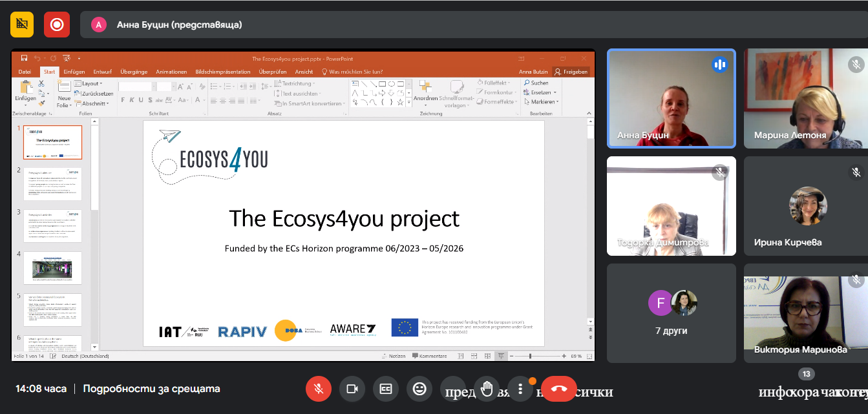Viewport: 868px width, 414px height.
Task: Turn on closed captions (CC)
Action: click(386, 389)
